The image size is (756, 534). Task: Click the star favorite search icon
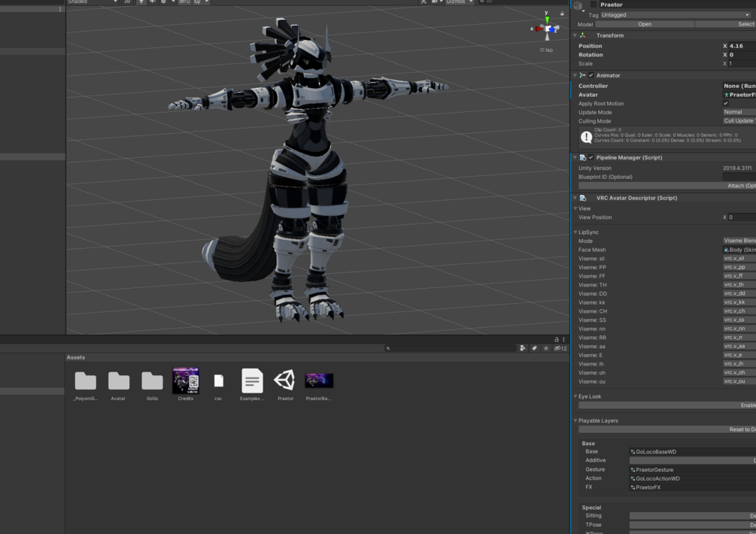(546, 348)
